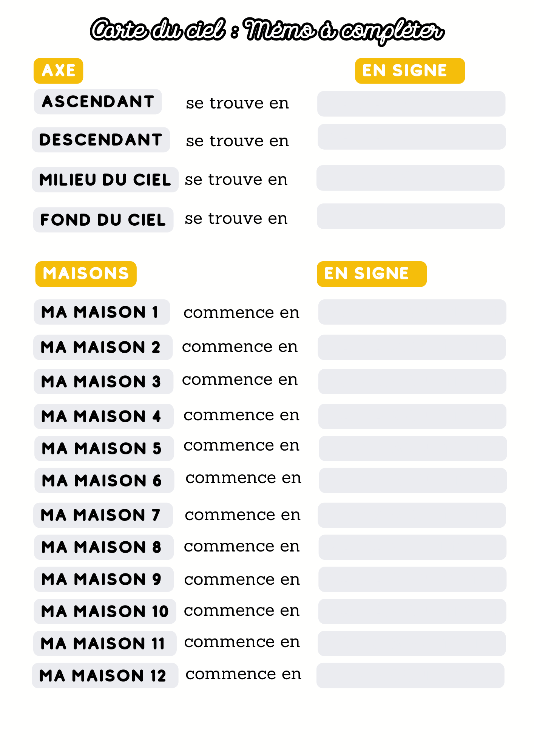Focus the Maison 8 sign field
Image resolution: width=534 pixels, height=756 pixels.
coord(412,547)
